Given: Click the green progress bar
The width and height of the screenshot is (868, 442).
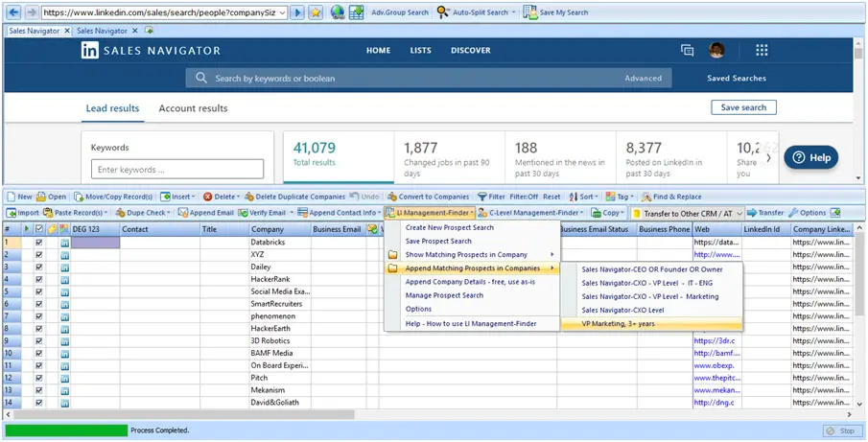Looking at the screenshot, I should coord(66,430).
